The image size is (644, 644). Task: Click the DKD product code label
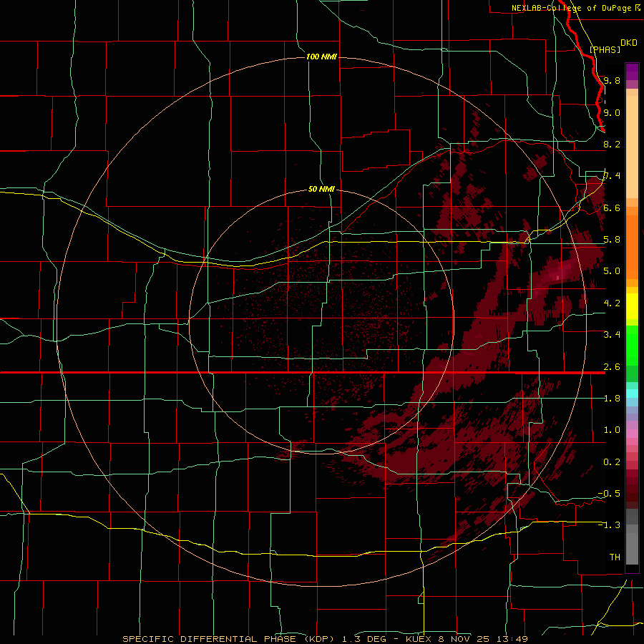(x=628, y=43)
